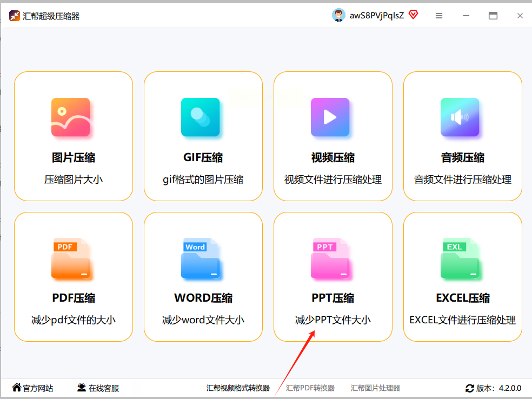The image size is (532, 399).
Task: Minimize the application window
Action: [x=466, y=16]
